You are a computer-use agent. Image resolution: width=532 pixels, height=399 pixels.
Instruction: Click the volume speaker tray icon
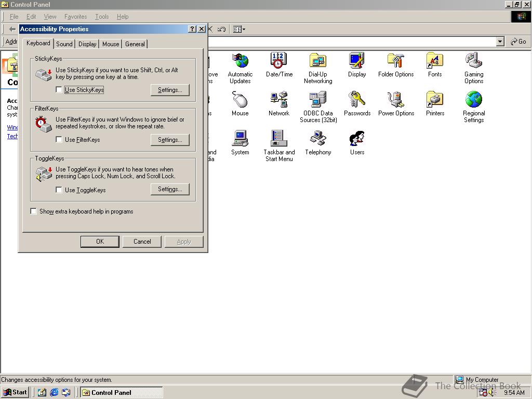click(493, 393)
